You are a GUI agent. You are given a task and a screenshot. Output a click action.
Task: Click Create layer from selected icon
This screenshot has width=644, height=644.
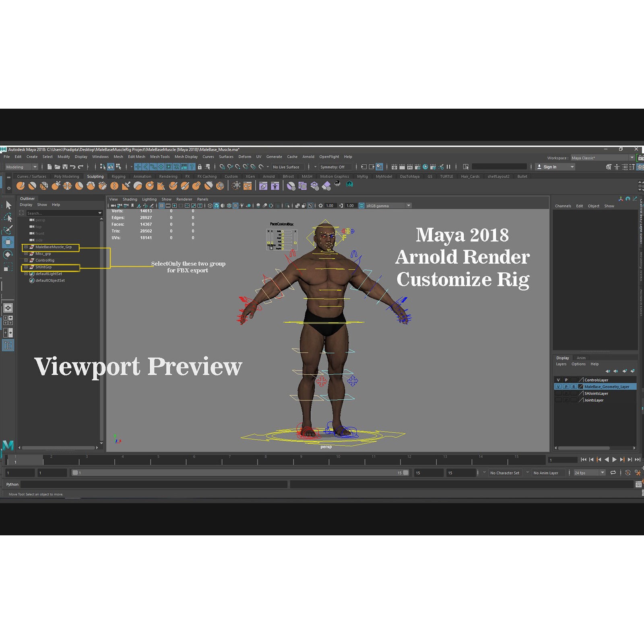tap(633, 371)
